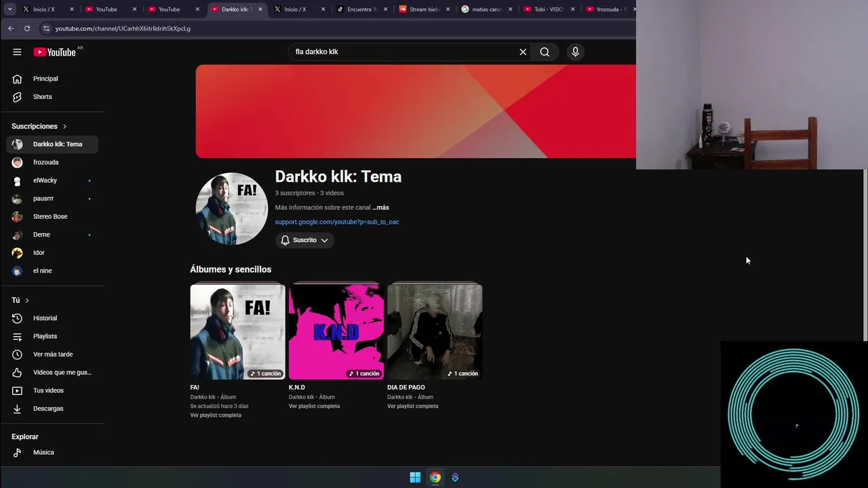Click the blue app icon beside Chrome in taskbar

tap(455, 477)
